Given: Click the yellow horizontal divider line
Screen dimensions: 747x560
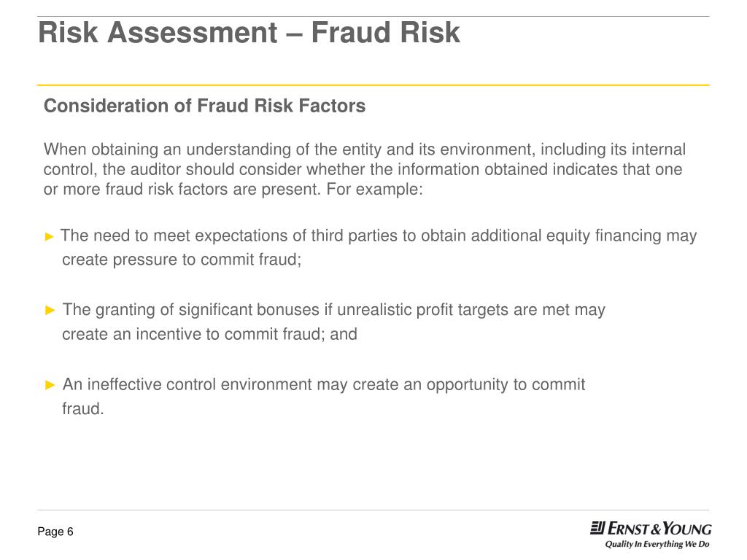Looking at the screenshot, I should pos(373,85).
